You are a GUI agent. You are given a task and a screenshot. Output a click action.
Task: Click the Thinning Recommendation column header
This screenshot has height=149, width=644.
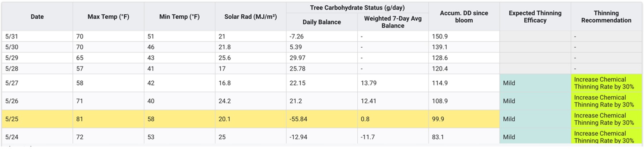pyautogui.click(x=606, y=16)
